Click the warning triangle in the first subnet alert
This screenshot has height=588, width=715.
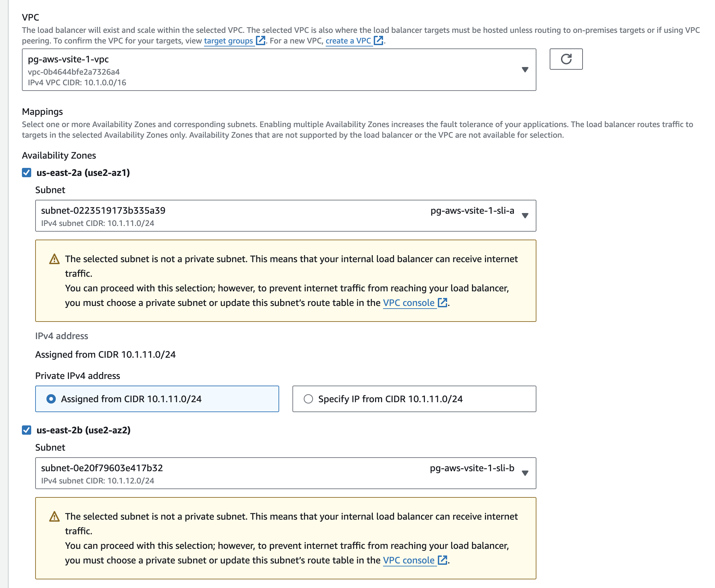pos(54,259)
